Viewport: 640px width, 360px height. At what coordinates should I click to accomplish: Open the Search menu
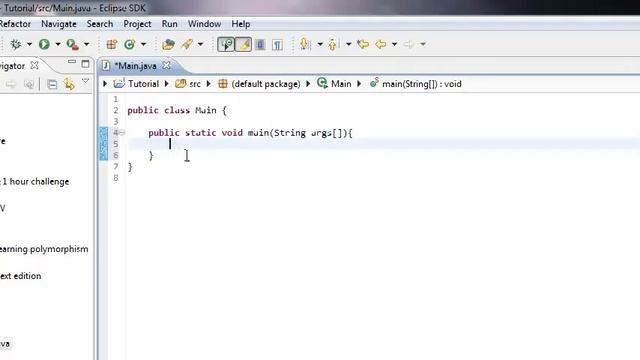(100, 24)
